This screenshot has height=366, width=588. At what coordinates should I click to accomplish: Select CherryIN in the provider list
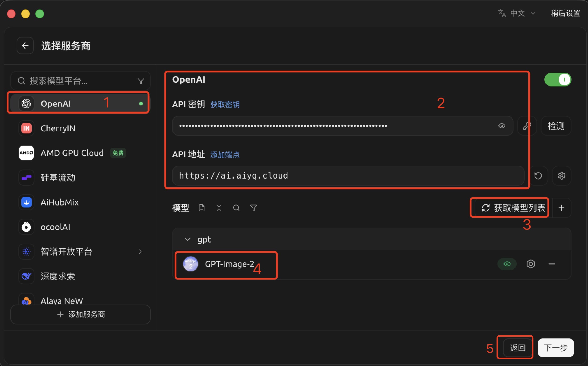[x=80, y=128]
